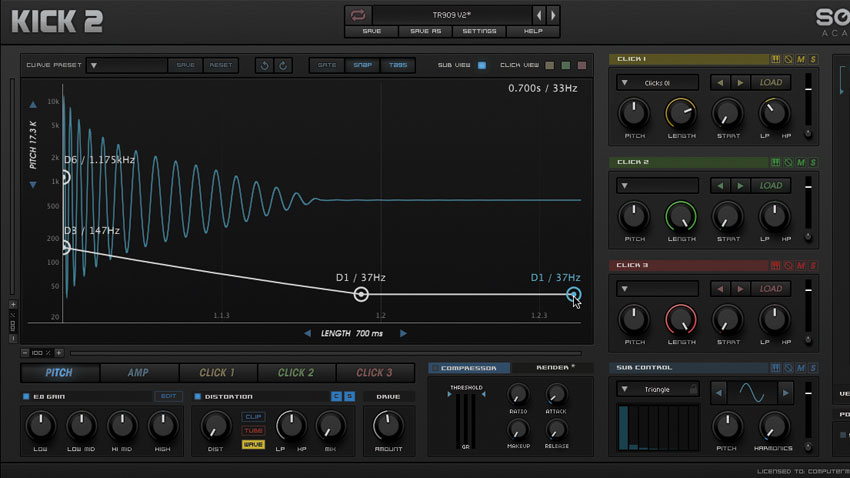Mute Click 1 with M icon
The height and width of the screenshot is (478, 850).
tap(801, 59)
